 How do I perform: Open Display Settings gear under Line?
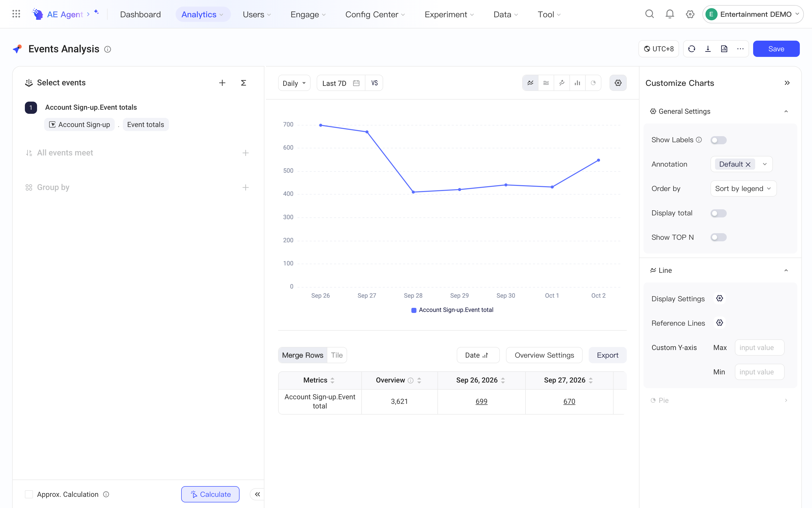719,298
